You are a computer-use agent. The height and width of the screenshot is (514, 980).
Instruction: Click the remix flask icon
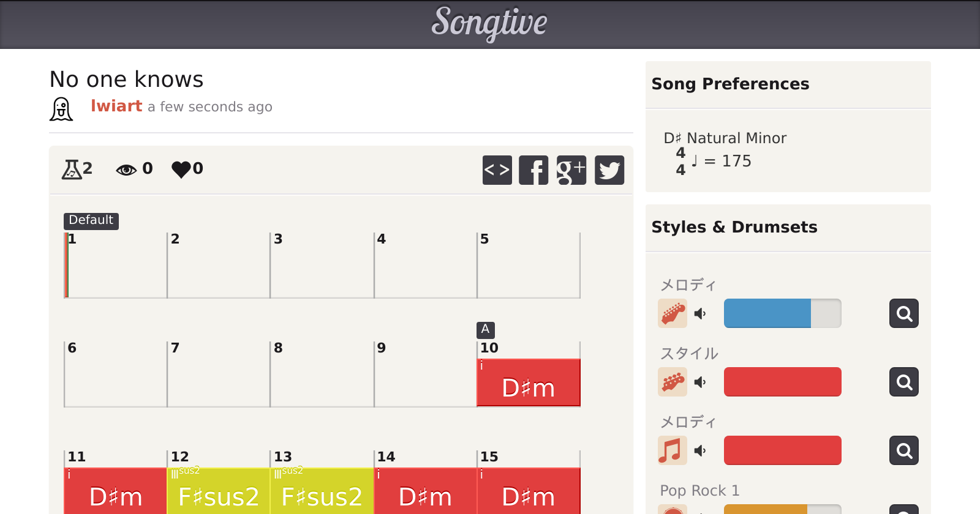(72, 169)
